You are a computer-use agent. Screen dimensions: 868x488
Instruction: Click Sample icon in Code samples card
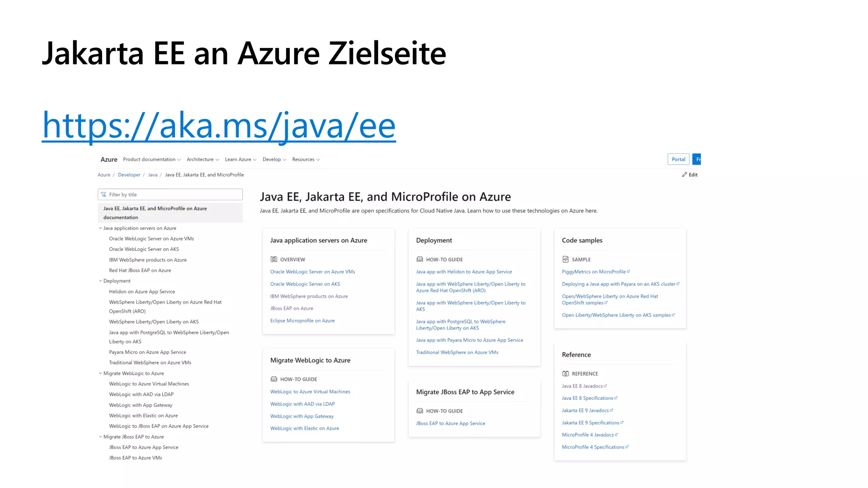coord(565,259)
